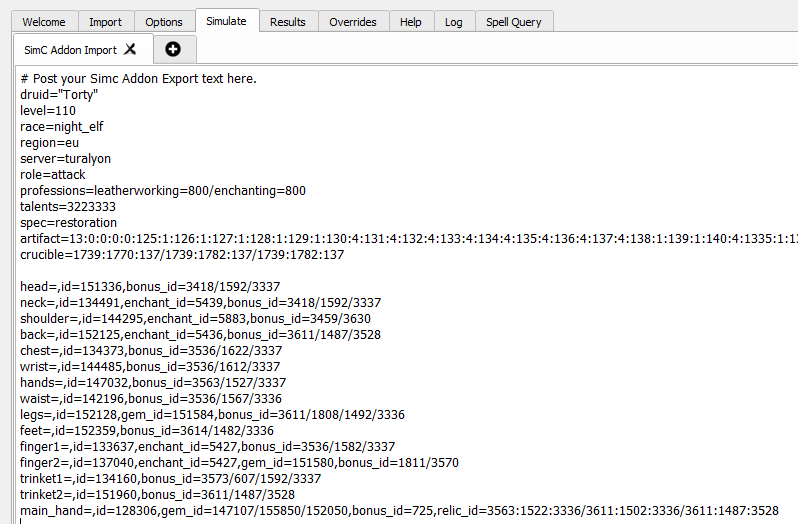Open the Options tab
This screenshot has width=798, height=524.
pos(164,22)
